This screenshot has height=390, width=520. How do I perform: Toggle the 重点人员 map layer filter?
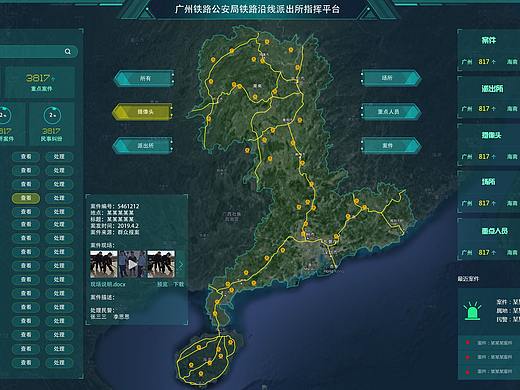[391, 112]
